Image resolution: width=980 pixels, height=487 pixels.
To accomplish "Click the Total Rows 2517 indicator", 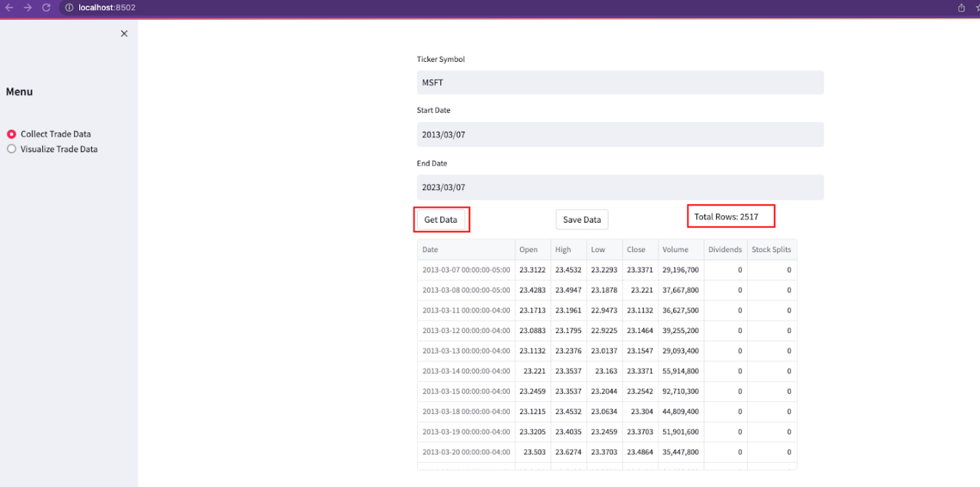I will pyautogui.click(x=731, y=216).
